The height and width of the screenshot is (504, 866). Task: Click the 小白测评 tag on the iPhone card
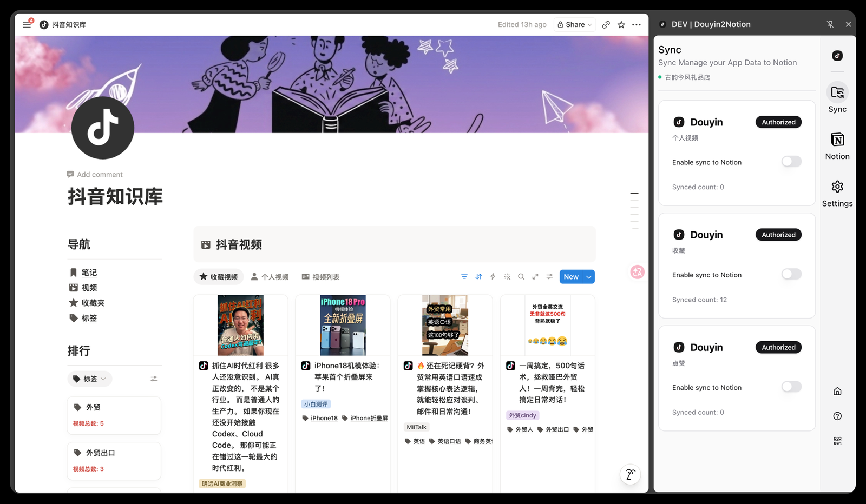316,404
